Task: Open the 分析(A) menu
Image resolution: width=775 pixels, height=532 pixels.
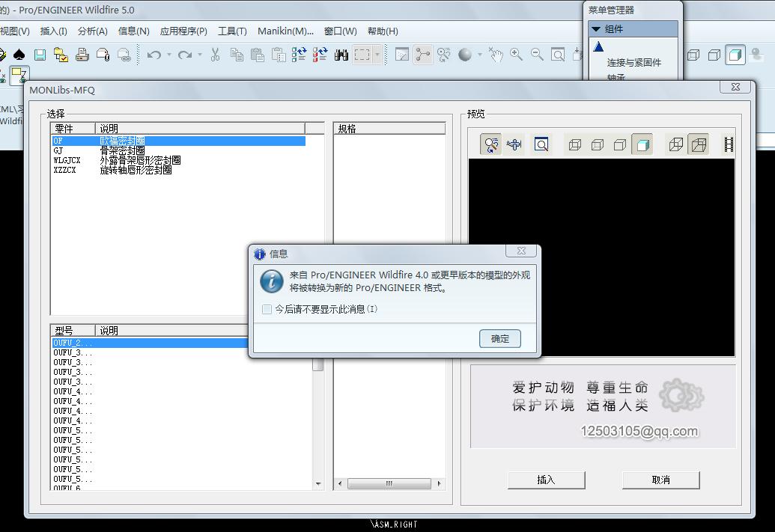Action: coord(92,31)
